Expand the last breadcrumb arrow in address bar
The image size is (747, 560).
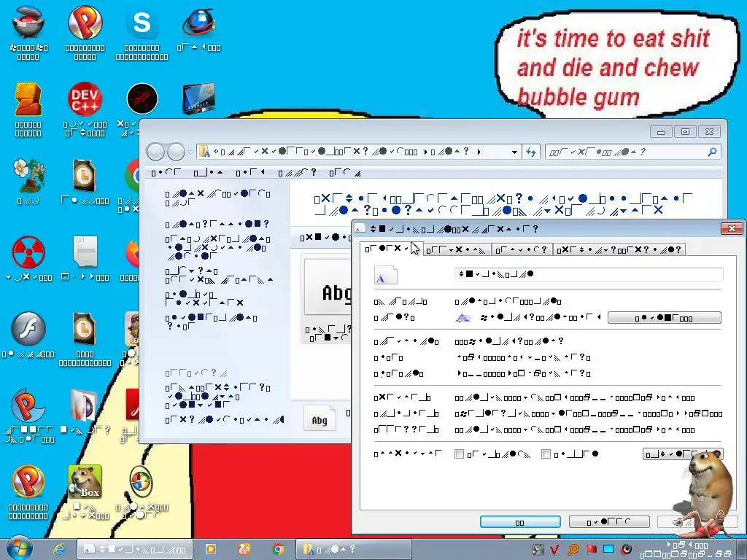479,152
